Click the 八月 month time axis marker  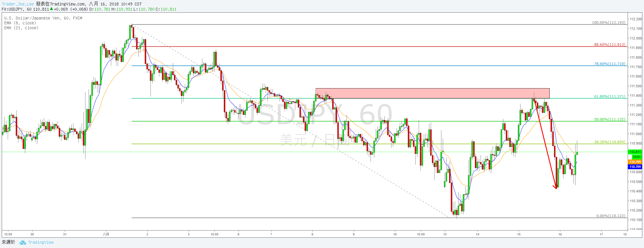click(x=106, y=234)
